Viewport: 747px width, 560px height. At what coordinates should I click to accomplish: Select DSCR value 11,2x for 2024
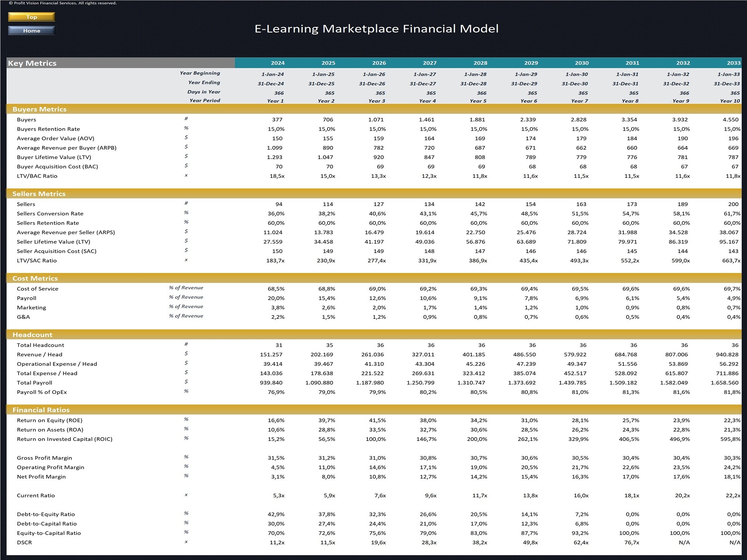tap(277, 542)
